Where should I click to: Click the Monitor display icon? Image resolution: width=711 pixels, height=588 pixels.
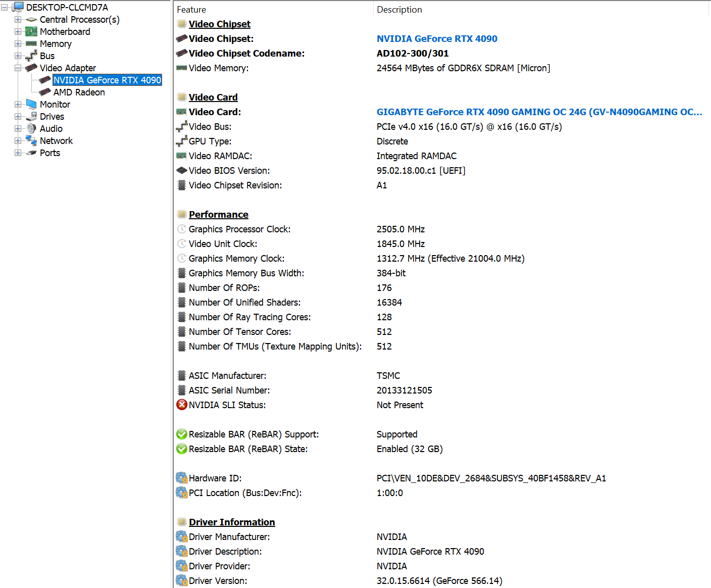31,104
